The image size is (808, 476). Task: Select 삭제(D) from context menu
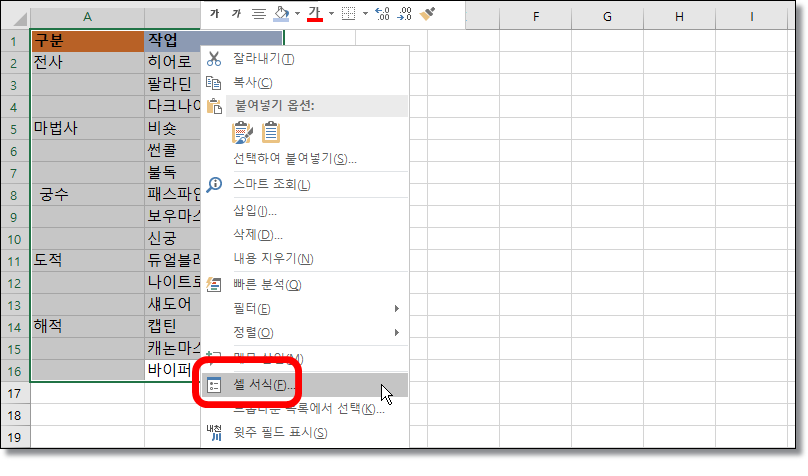pos(305,235)
